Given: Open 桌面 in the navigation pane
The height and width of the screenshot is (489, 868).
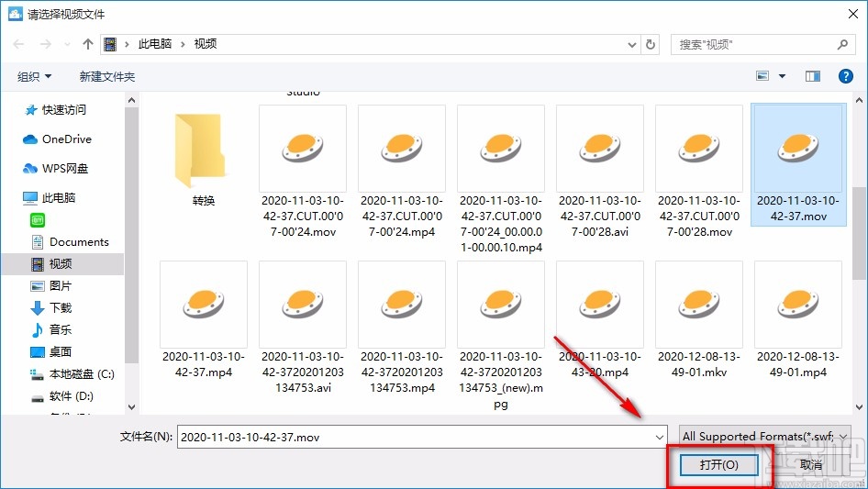Looking at the screenshot, I should [x=51, y=351].
